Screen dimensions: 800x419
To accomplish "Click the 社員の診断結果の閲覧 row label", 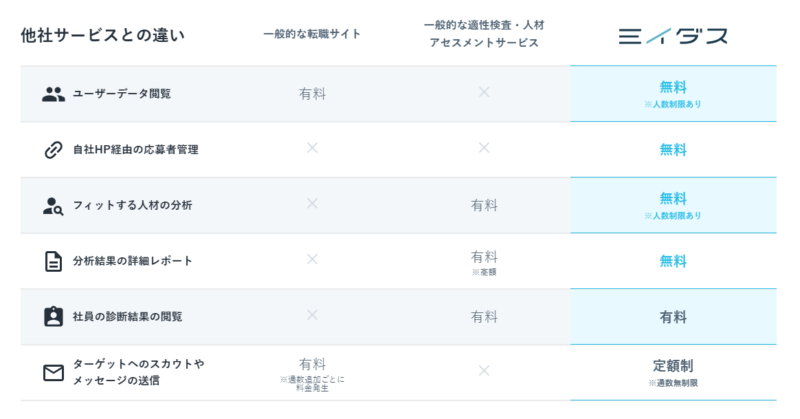I will tap(128, 317).
